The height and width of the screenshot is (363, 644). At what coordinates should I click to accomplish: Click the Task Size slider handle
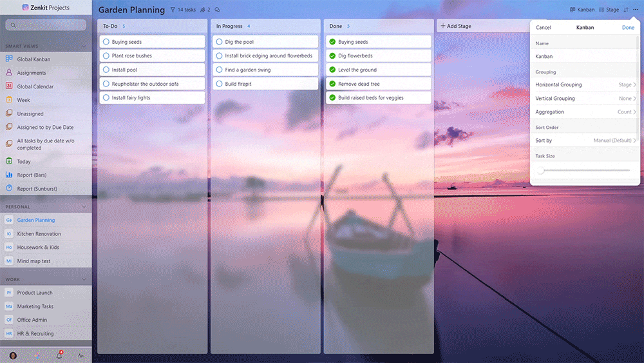point(541,170)
